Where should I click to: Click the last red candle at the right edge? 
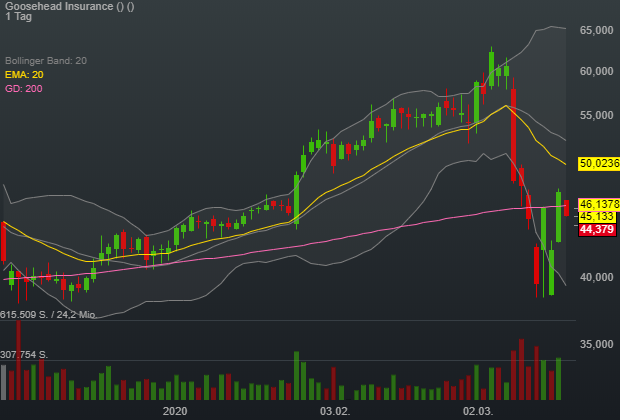click(566, 208)
